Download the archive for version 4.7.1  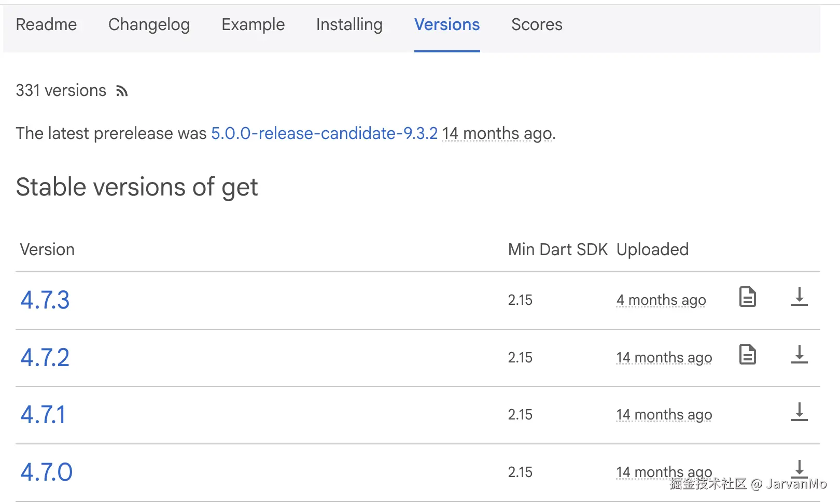tap(799, 412)
